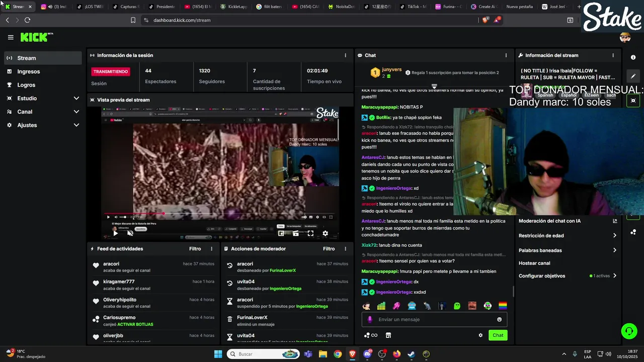Open stream preview settings gear

click(x=325, y=233)
